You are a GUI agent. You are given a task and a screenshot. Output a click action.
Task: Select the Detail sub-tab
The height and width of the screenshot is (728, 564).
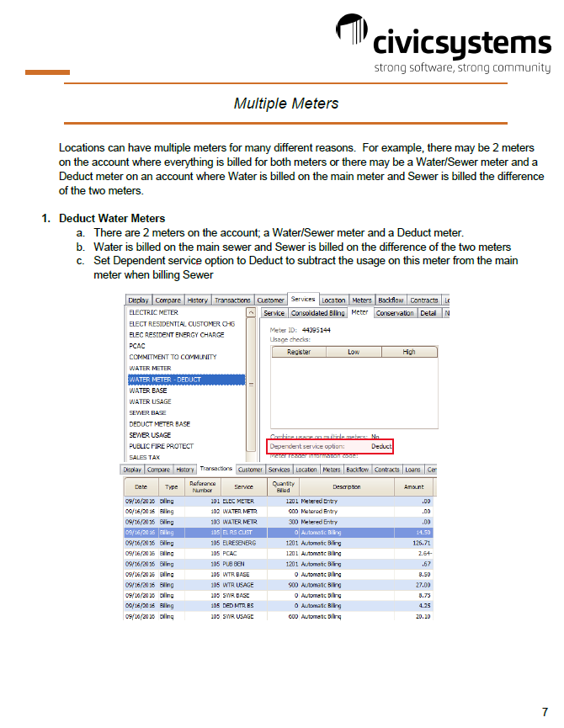[428, 313]
